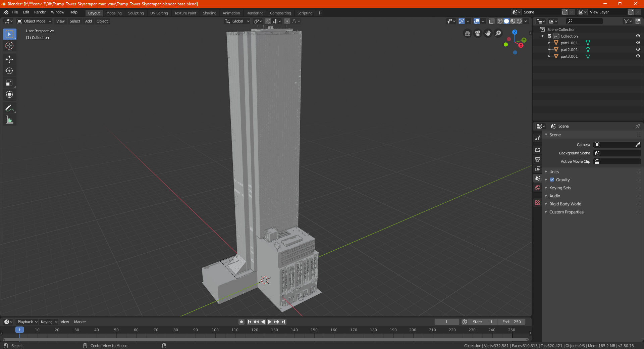Uncheck the Collection exclude checkbox
The height and width of the screenshot is (349, 644).
pos(549,36)
